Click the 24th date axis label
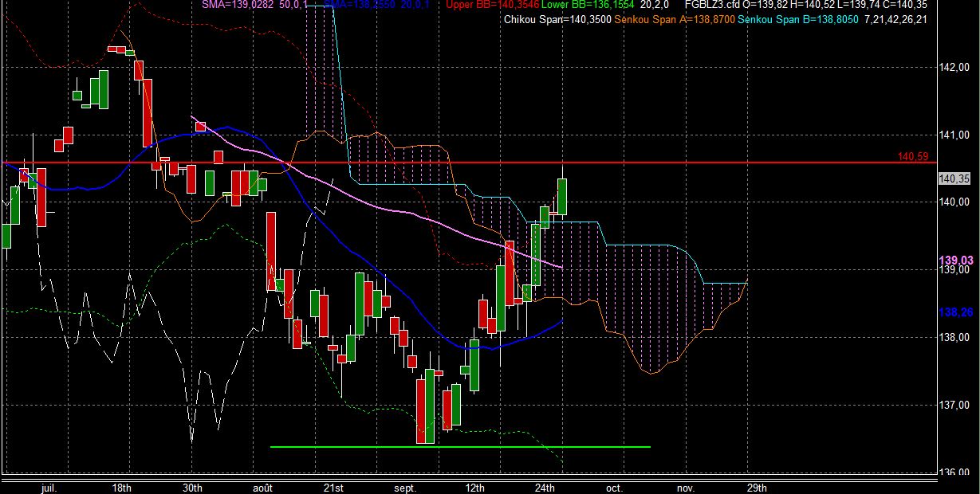This screenshot has height=494, width=980. (545, 487)
